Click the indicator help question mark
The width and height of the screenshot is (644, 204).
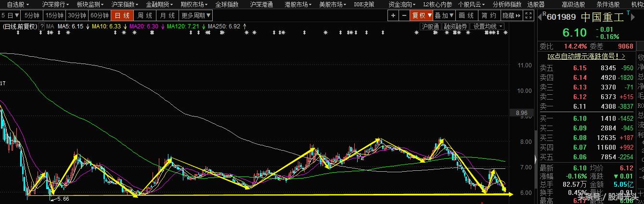pyautogui.click(x=42, y=26)
